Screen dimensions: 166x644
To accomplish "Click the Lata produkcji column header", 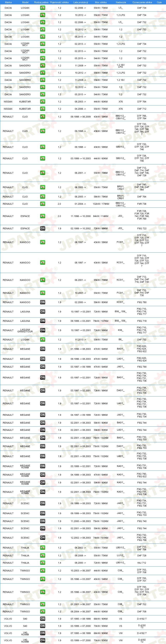I will tap(80, 2).
